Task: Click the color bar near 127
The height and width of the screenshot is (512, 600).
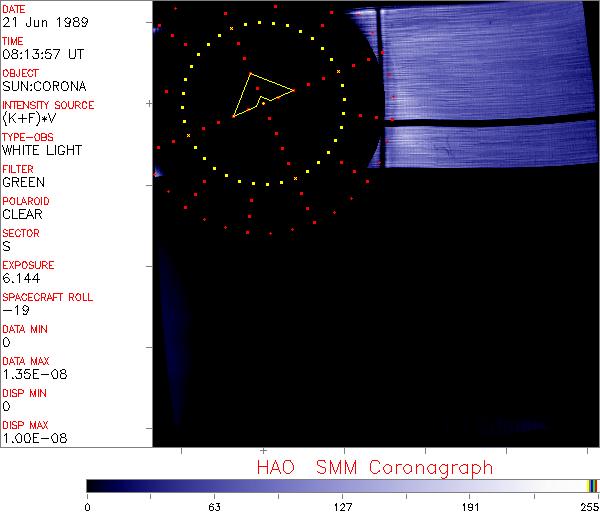Action: point(342,487)
